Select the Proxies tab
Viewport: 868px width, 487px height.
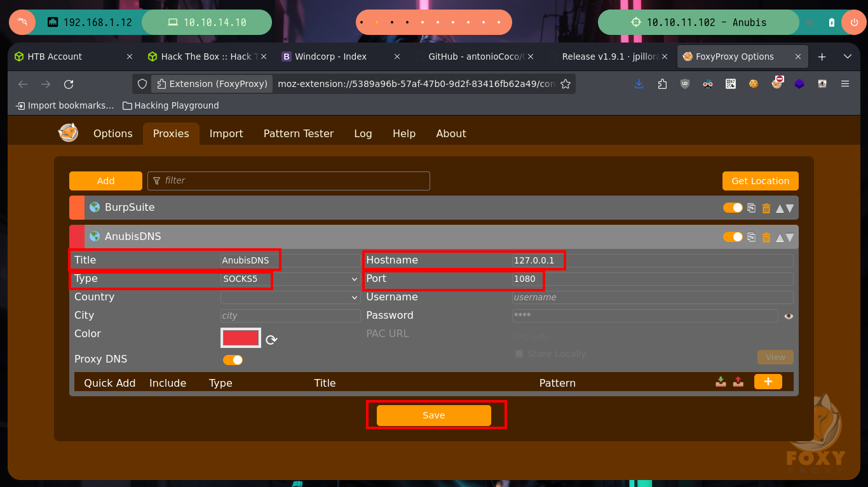click(x=171, y=133)
